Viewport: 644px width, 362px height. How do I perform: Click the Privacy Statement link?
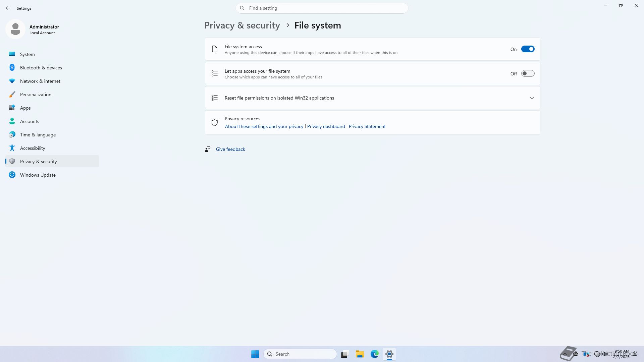(367, 126)
